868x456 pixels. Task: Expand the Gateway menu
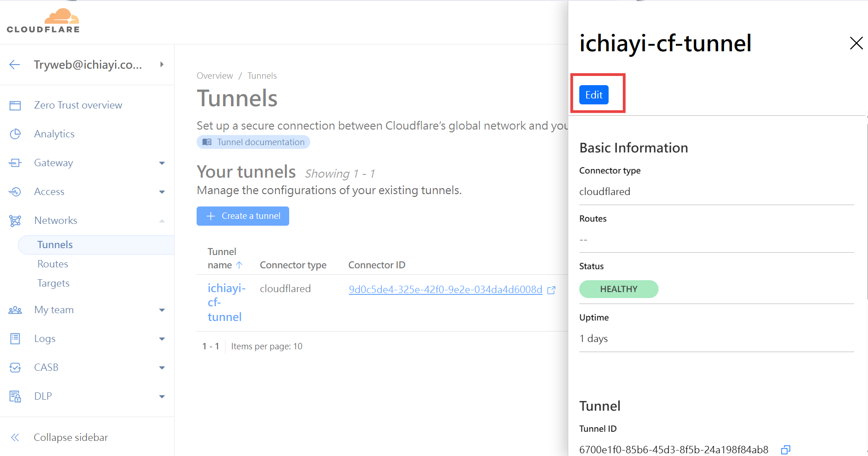coord(162,163)
